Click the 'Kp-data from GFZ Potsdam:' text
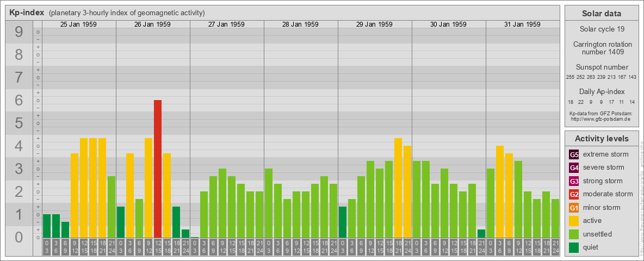 click(601, 114)
